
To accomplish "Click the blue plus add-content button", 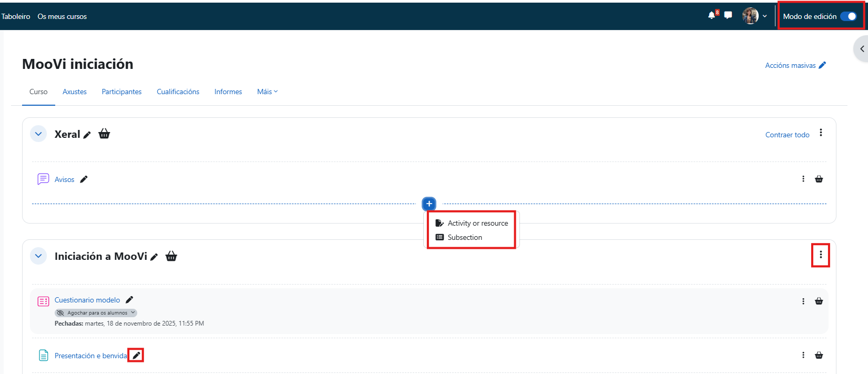I will pos(429,204).
